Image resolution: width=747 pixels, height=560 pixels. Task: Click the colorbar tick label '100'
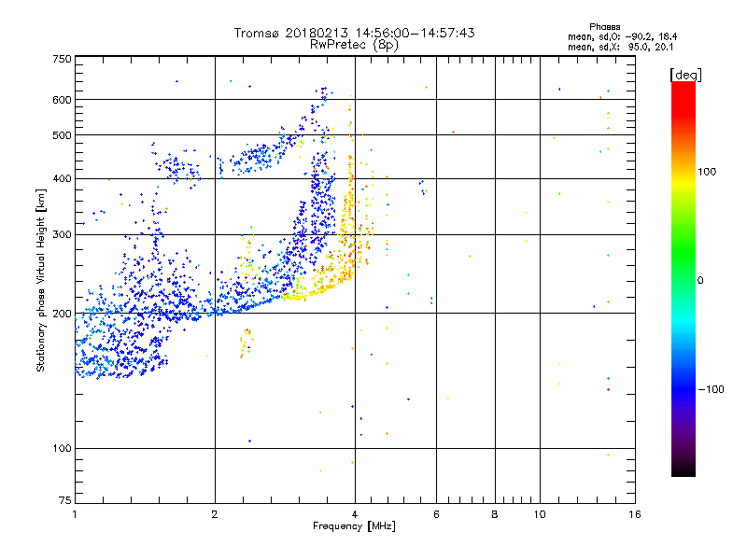coord(707,172)
